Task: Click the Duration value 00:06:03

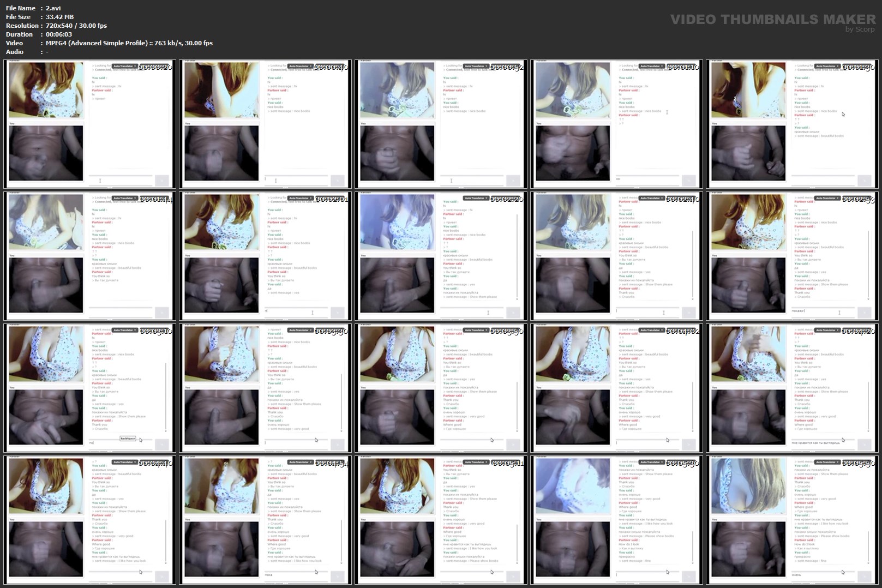Action: (x=59, y=34)
